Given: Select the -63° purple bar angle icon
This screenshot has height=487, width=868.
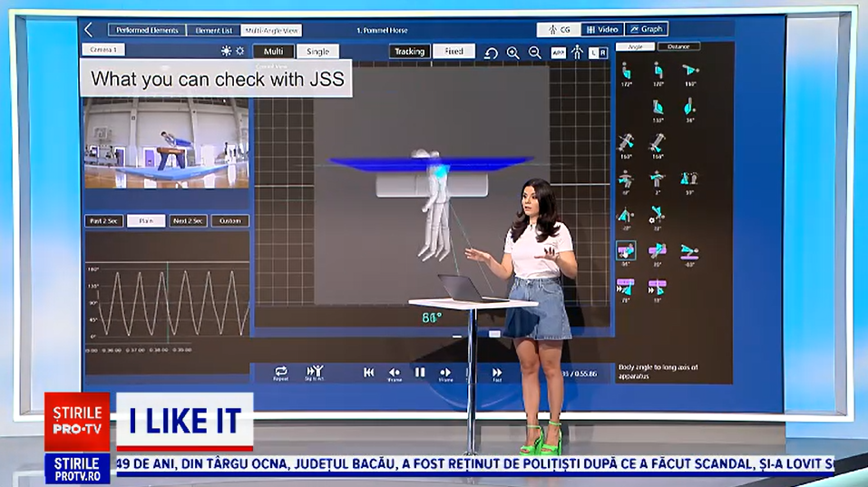Looking at the screenshot, I should point(689,255).
